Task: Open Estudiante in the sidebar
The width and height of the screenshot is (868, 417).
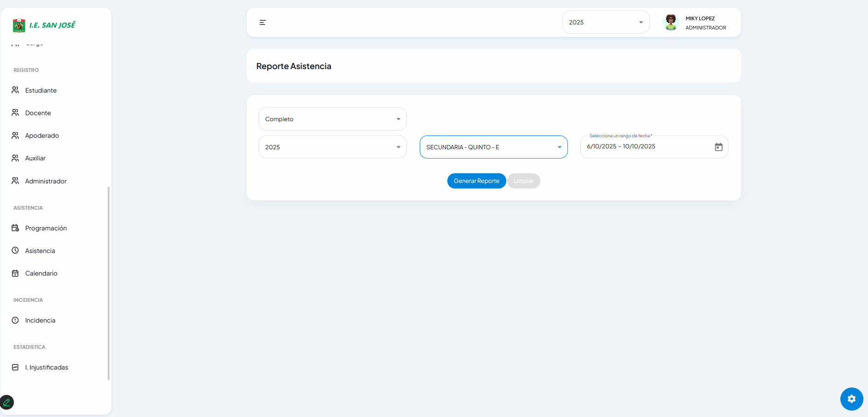Action: (41, 90)
